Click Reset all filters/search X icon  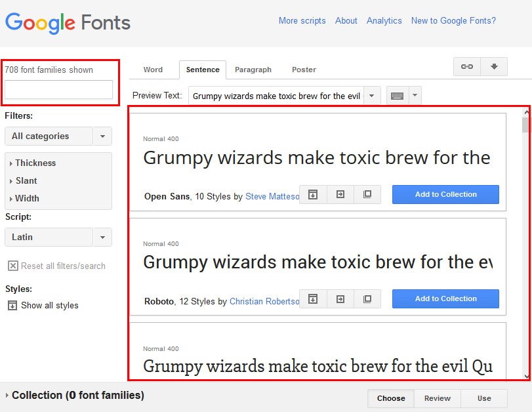tap(13, 266)
